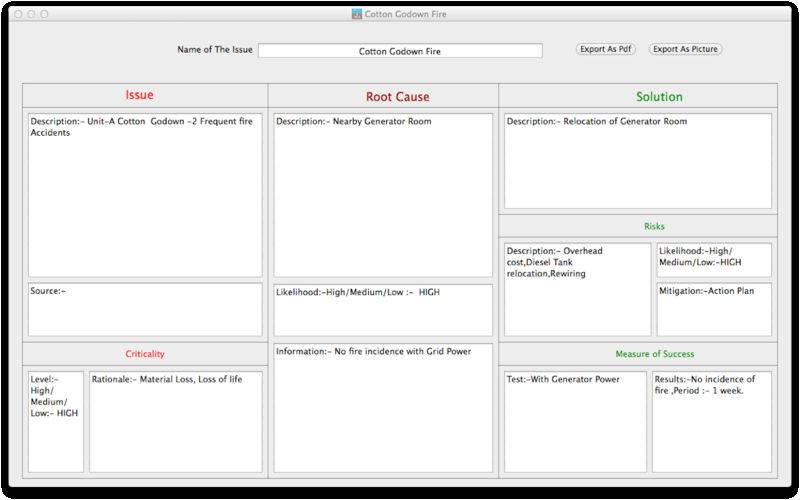Viewport: 800px width, 500px height.
Task: Click the Name of The Issue label
Action: (x=215, y=49)
